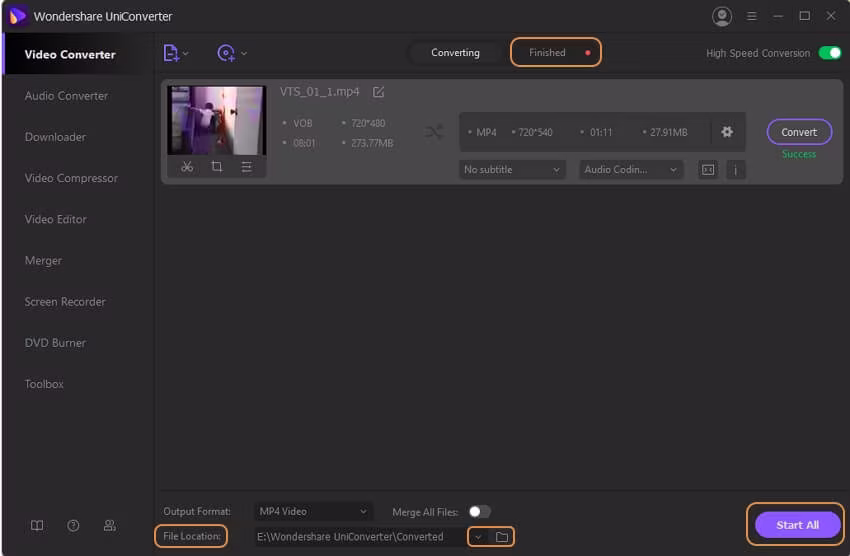Open the output folder icon

point(502,537)
